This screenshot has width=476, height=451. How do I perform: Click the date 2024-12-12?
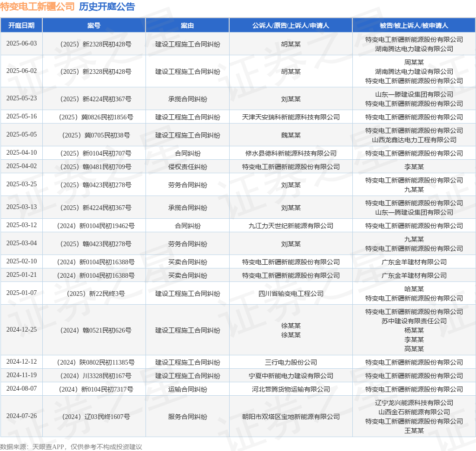(21, 362)
